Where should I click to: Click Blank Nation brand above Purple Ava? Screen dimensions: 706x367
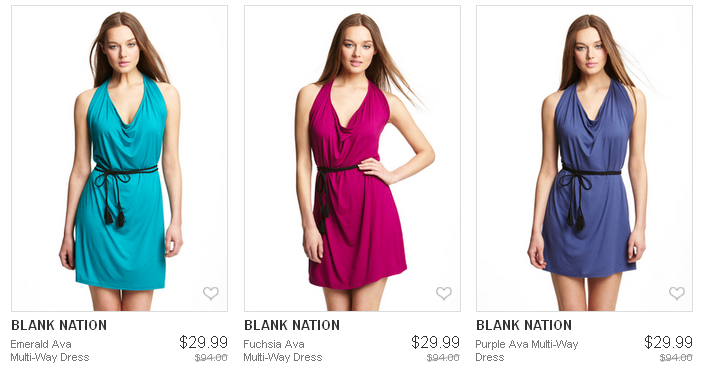pyautogui.click(x=524, y=325)
